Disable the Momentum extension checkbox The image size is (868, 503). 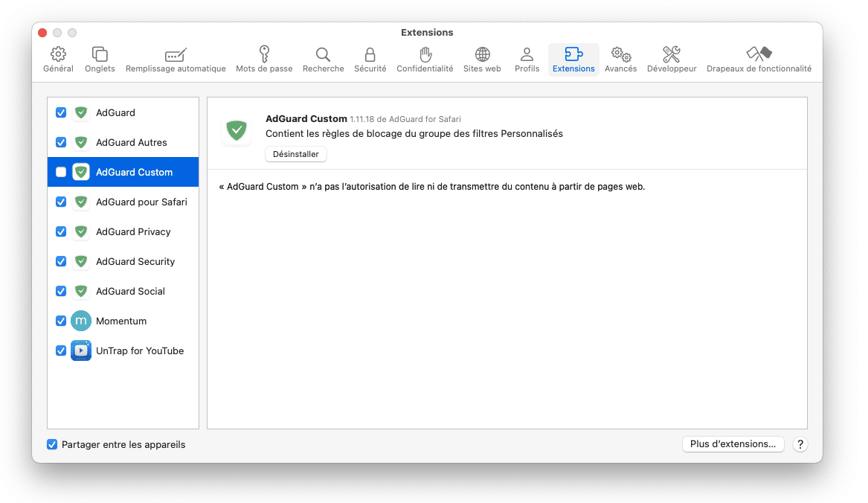coord(61,321)
